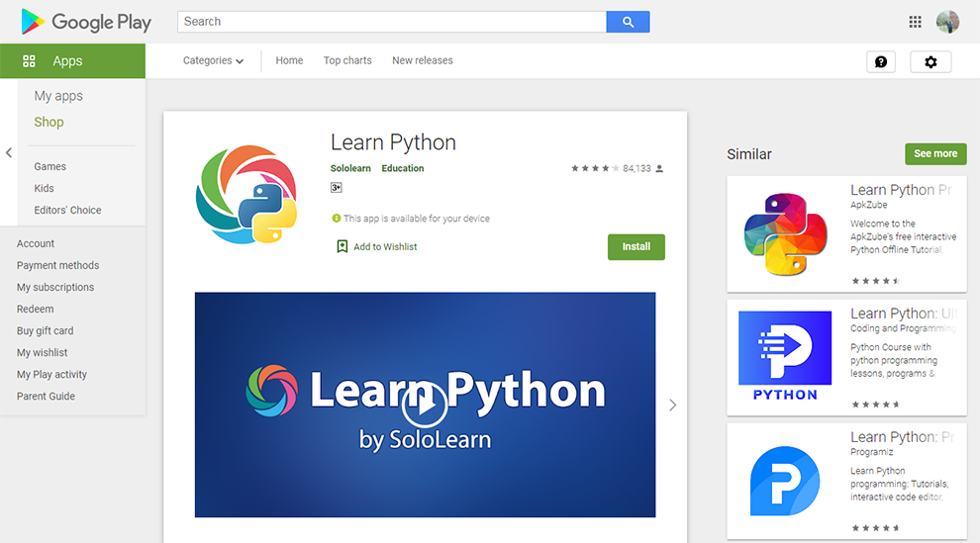Open My apps in sidebar

[58, 96]
